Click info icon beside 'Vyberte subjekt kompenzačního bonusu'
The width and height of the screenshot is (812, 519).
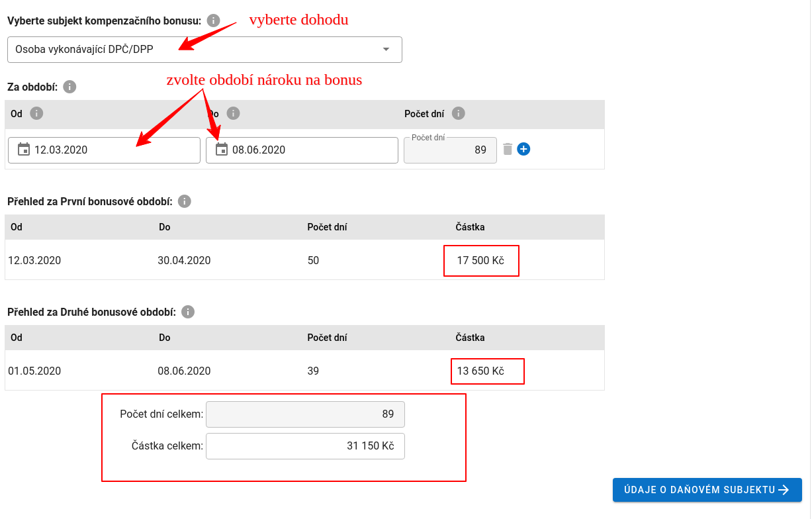[x=213, y=21]
